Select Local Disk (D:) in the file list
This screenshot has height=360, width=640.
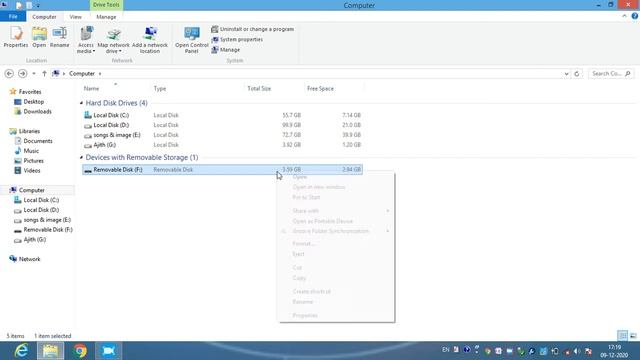pos(222,125)
